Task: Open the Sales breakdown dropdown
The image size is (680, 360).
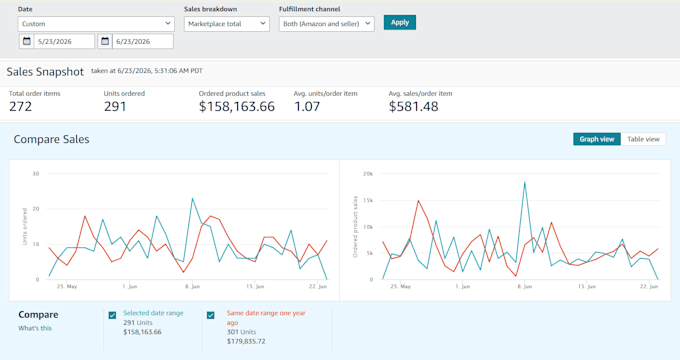Action: pyautogui.click(x=226, y=24)
